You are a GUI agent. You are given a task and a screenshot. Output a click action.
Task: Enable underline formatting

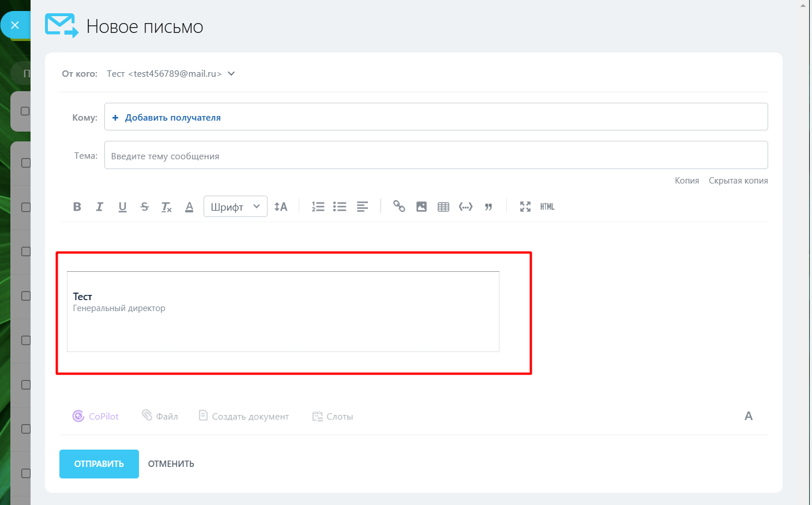[122, 206]
